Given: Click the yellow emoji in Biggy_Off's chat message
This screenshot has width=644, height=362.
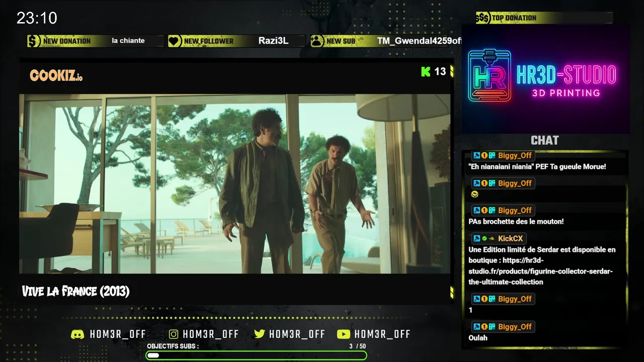Looking at the screenshot, I should pyautogui.click(x=474, y=194).
